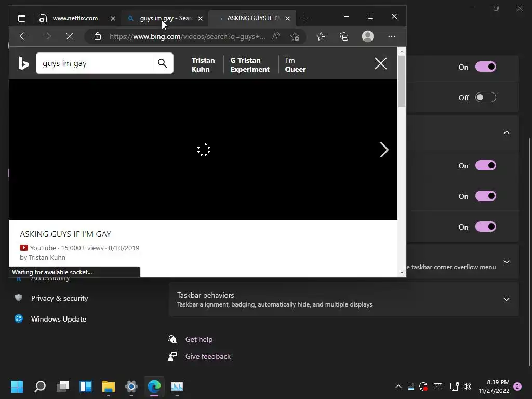
Task: Show hidden system tray icons
Action: tap(398, 387)
